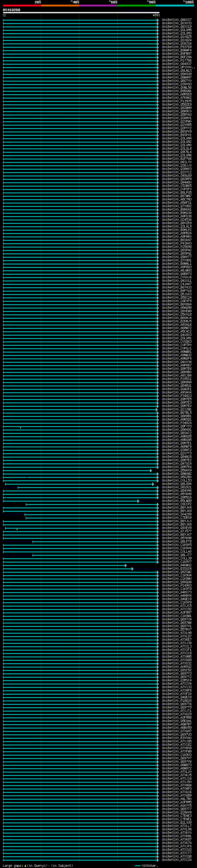This screenshot has height=868, width=197.
Task: Click the red 20% identity legend segment
Action: [x=22, y=6]
